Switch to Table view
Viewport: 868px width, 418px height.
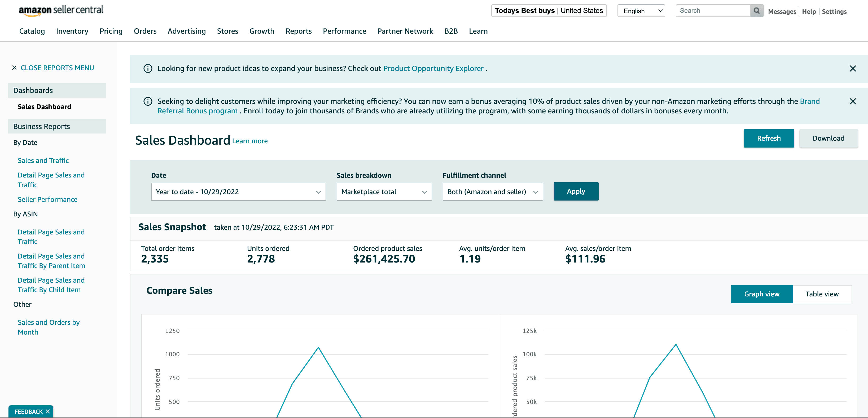[822, 294]
